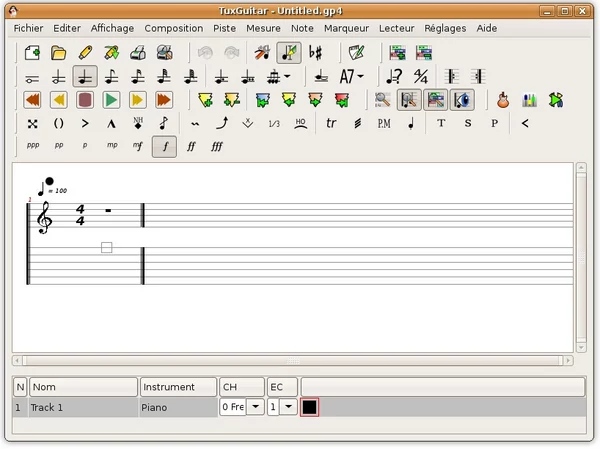Screen dimensions: 600x449
Task: Open the Composition menu
Action: point(174,28)
